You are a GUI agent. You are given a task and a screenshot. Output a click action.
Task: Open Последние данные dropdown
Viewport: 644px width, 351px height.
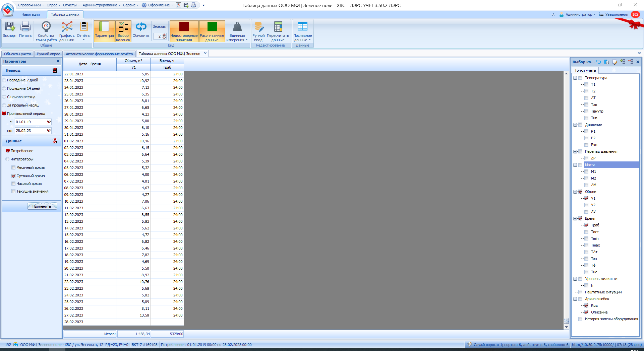[302, 31]
